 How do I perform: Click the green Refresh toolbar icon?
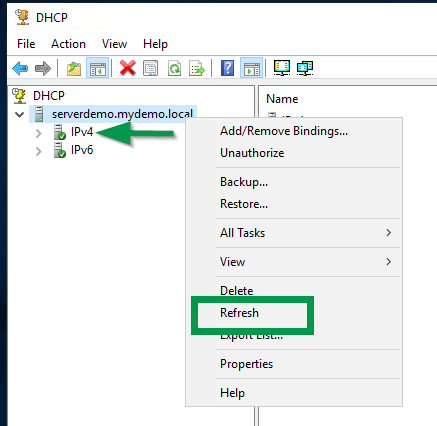(174, 68)
